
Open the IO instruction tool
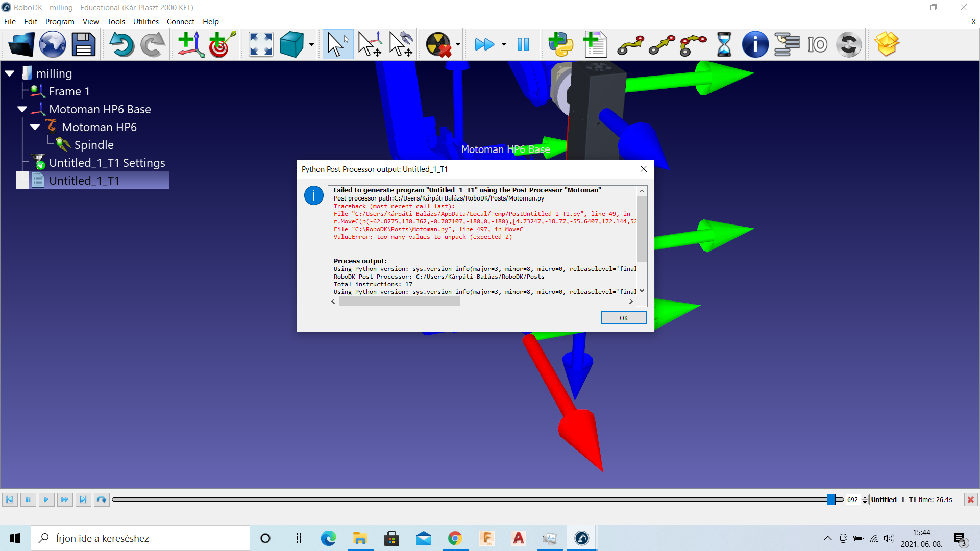tap(817, 44)
